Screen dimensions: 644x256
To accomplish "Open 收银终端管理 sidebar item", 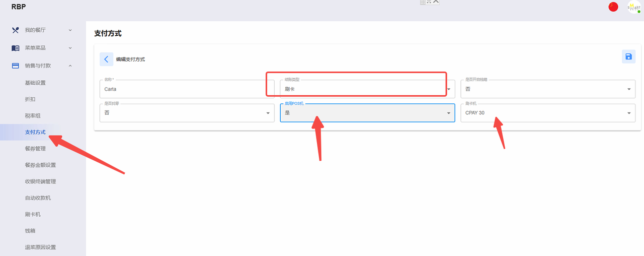I will pos(40,181).
